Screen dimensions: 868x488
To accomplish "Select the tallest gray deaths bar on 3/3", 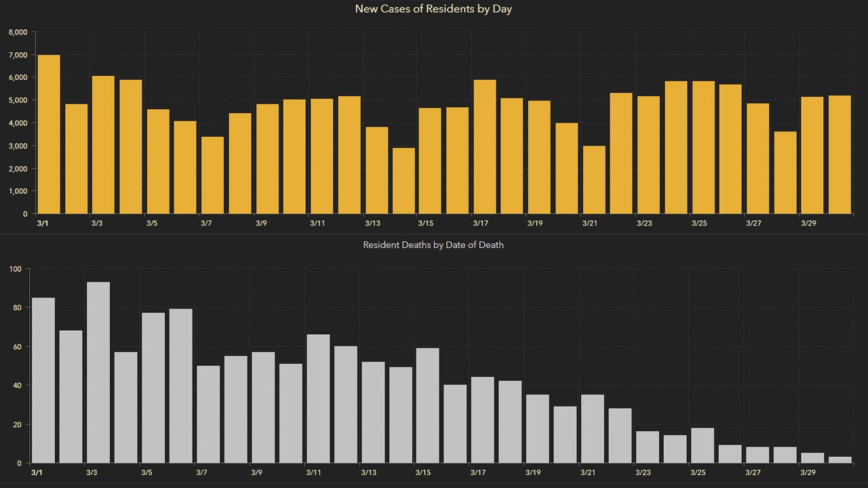I will coord(98,373).
